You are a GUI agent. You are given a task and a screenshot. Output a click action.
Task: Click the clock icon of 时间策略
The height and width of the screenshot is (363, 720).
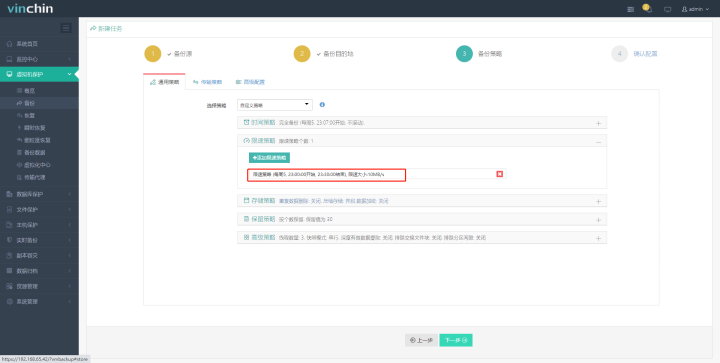point(246,123)
